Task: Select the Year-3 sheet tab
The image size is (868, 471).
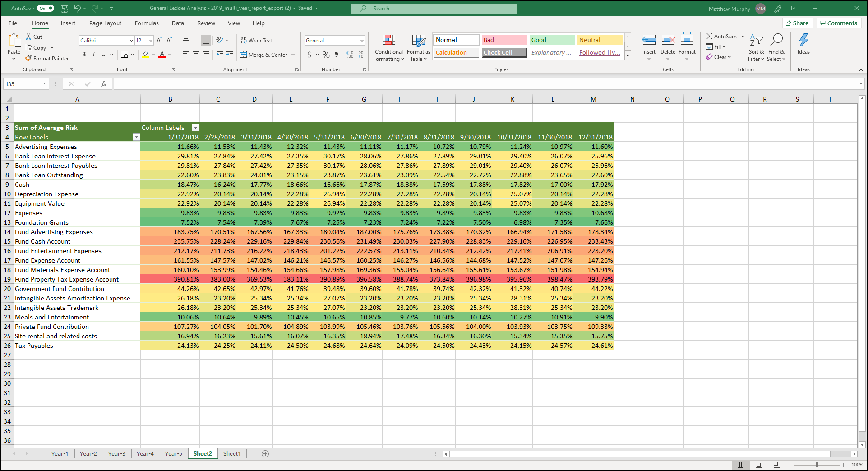Action: pyautogui.click(x=116, y=454)
